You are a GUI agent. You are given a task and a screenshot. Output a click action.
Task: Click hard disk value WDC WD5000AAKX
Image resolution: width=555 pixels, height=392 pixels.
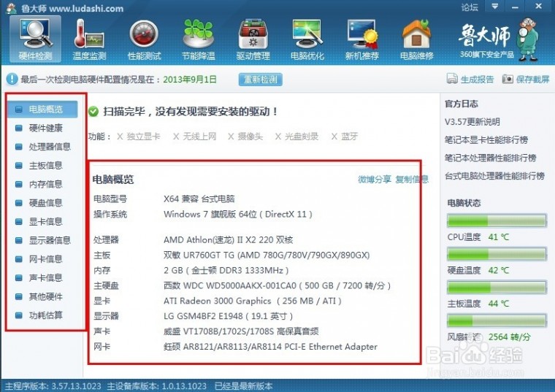277,285
